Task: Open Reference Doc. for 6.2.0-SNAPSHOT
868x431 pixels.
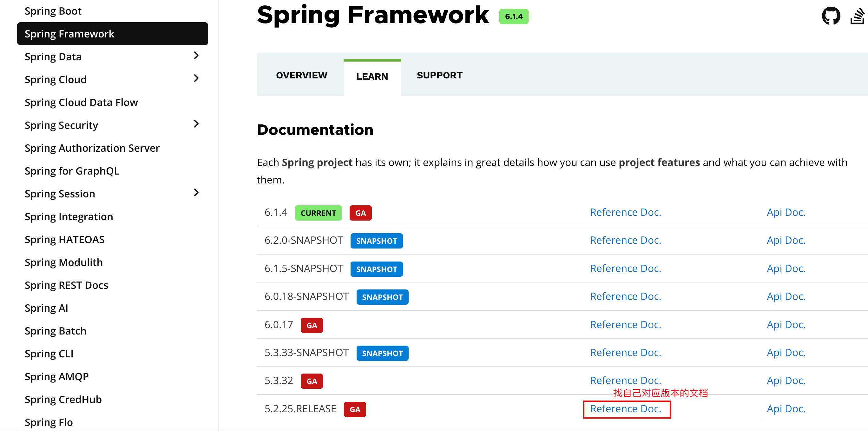Action: tap(625, 240)
